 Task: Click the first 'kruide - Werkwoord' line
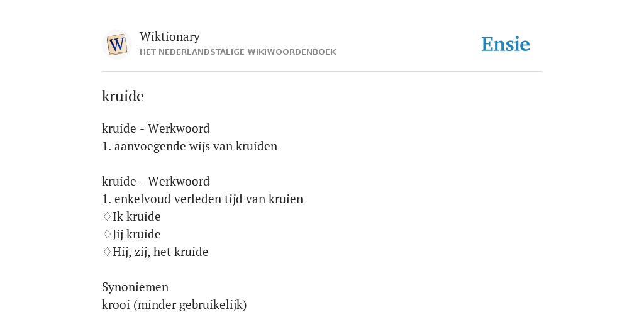pos(156,128)
